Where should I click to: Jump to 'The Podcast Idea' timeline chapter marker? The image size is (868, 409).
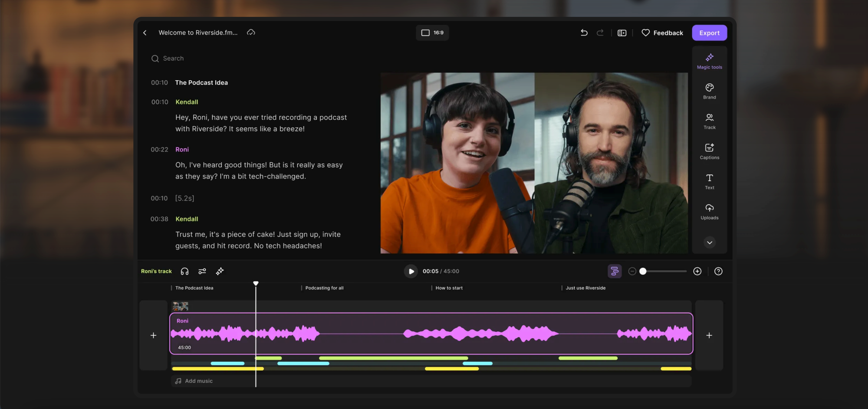[x=194, y=288]
